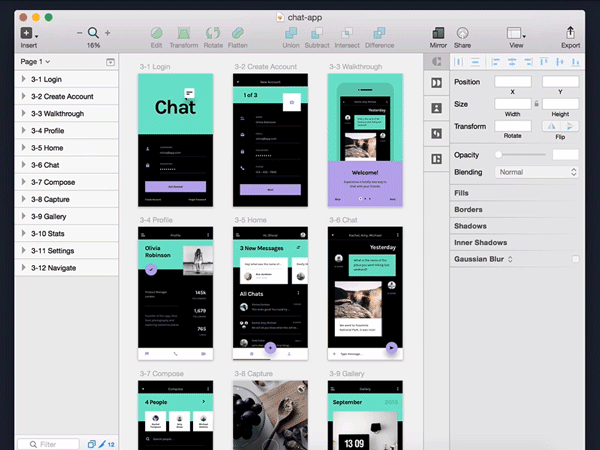Click the Export icon

570,33
